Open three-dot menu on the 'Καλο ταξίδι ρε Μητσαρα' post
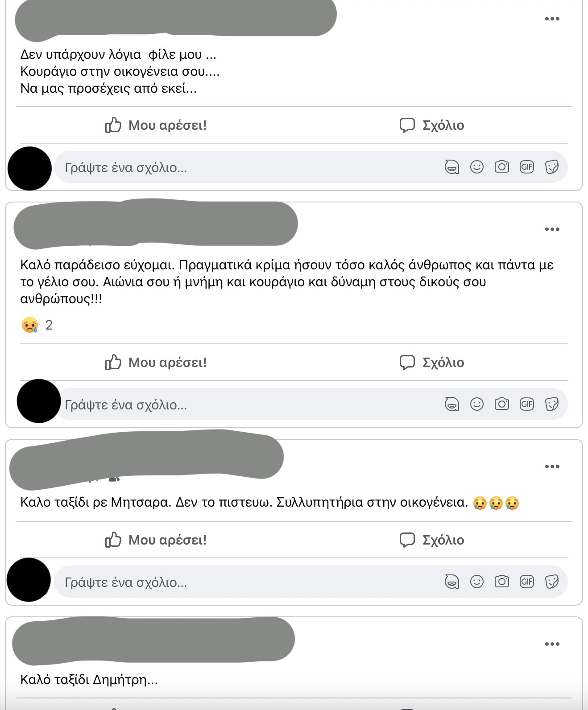Screen dimensions: 588x710 coord(552,466)
